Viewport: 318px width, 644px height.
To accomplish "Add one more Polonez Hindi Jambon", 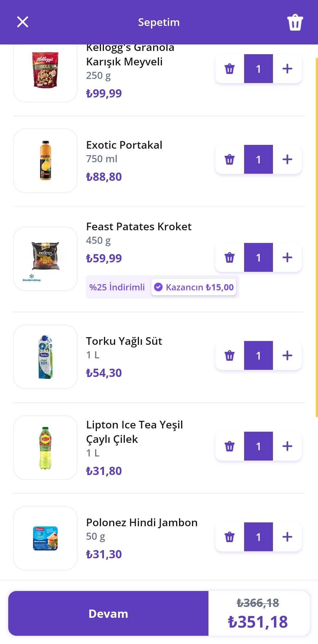I will [287, 537].
